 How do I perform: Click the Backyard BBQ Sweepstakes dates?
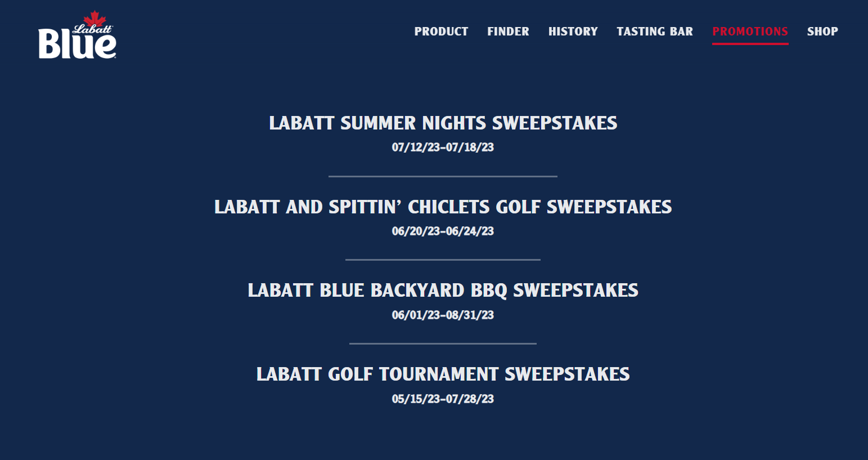coord(443,315)
